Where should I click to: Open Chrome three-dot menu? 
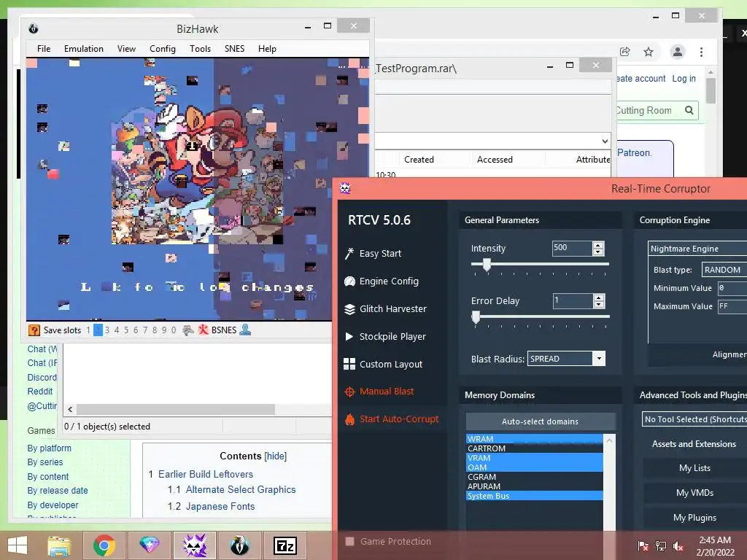pos(701,52)
